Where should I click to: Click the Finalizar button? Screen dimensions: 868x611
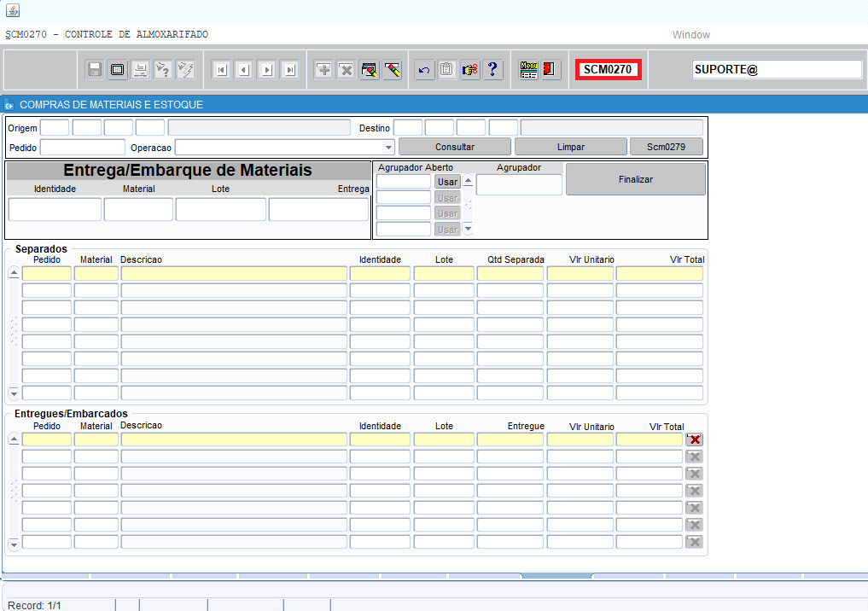(x=635, y=180)
